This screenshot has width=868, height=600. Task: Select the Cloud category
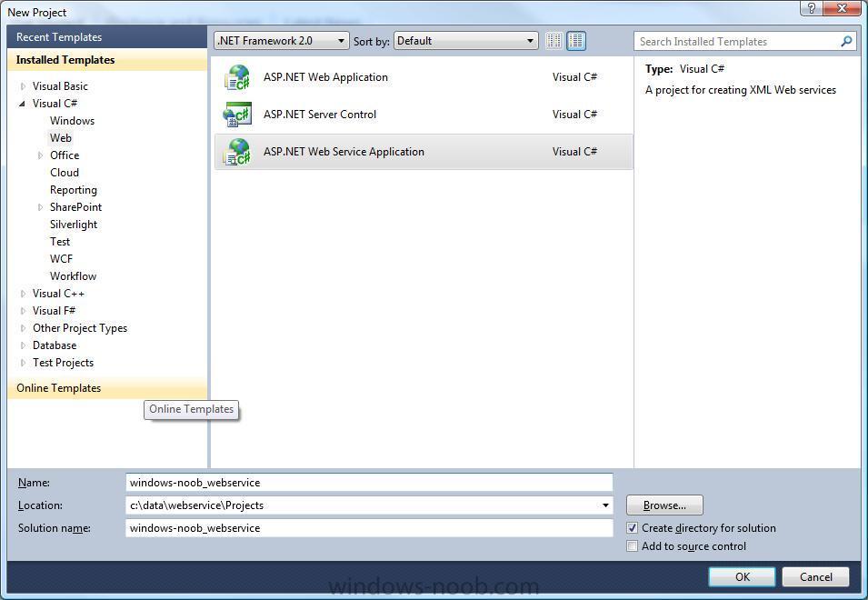coord(65,173)
